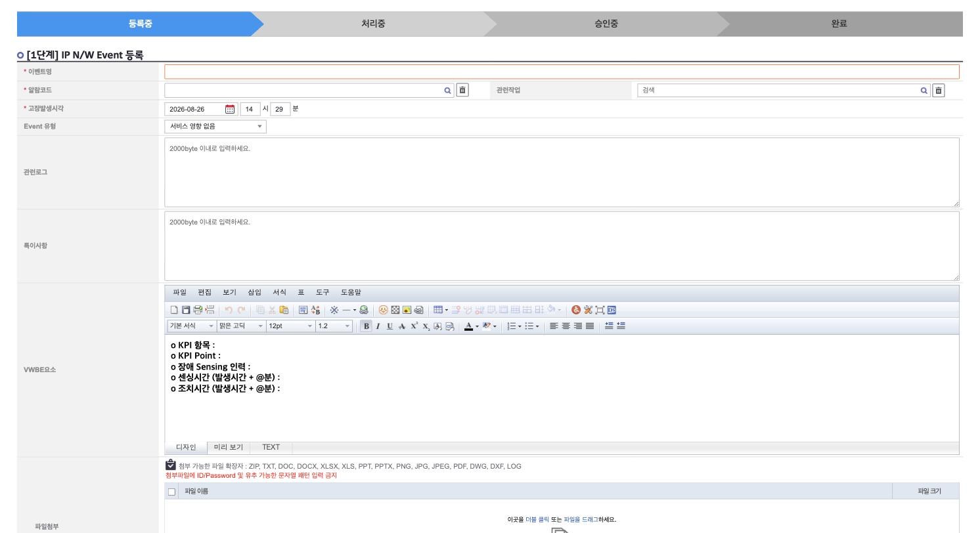Click the fullscreen icon in editor toolbar

click(x=600, y=310)
